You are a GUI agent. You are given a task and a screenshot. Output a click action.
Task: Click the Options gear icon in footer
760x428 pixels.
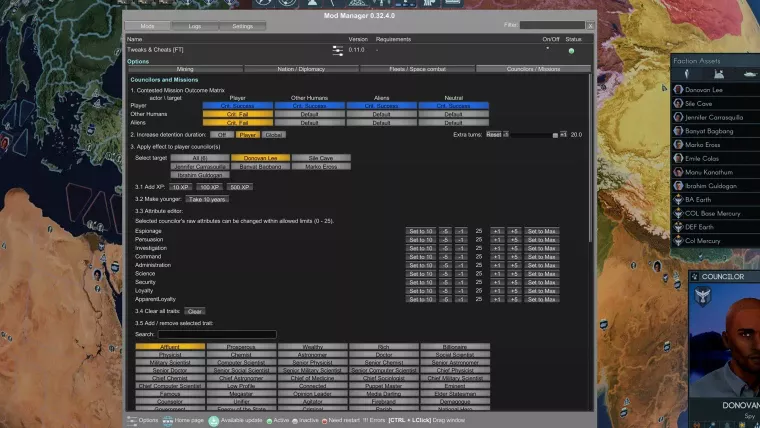point(131,420)
